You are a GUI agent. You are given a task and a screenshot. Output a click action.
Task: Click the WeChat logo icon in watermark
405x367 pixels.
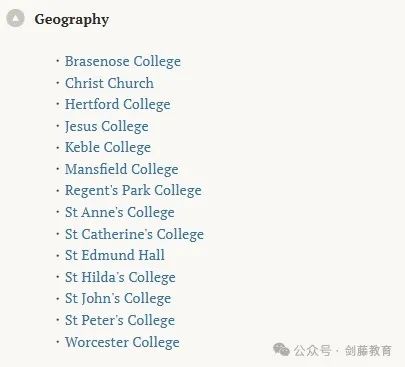(x=281, y=350)
